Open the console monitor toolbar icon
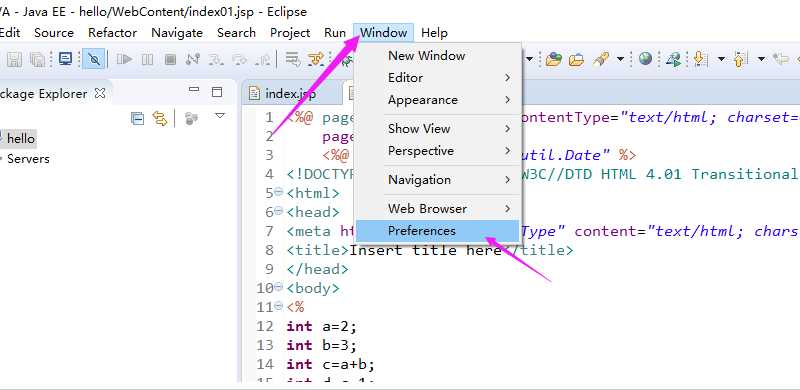Image resolution: width=800 pixels, height=390 pixels. point(65,59)
